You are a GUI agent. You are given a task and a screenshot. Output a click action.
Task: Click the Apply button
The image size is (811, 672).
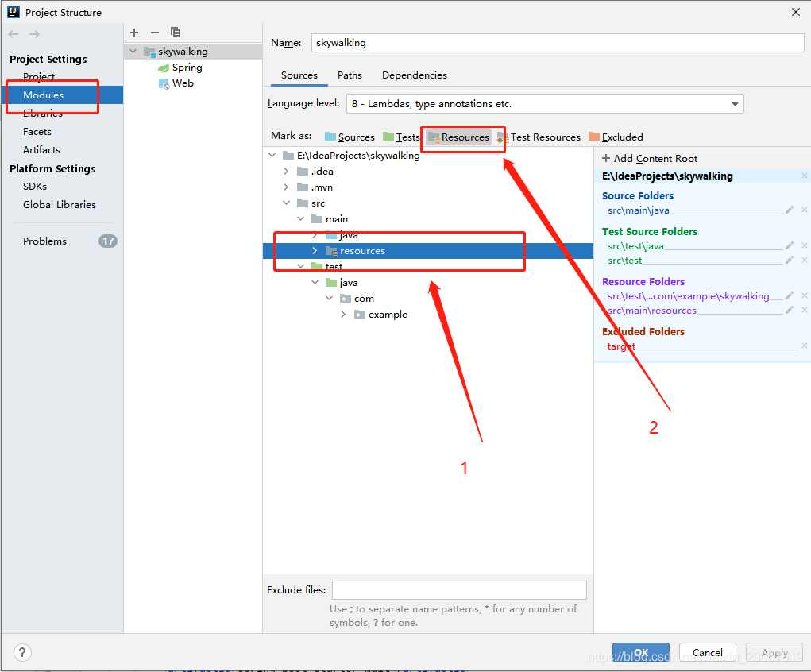(774, 652)
